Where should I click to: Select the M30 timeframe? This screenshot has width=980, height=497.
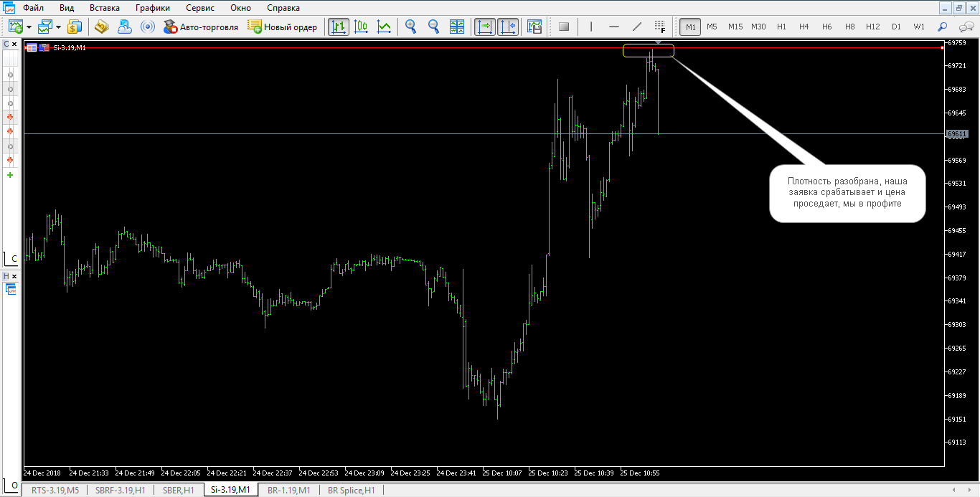[x=758, y=27]
